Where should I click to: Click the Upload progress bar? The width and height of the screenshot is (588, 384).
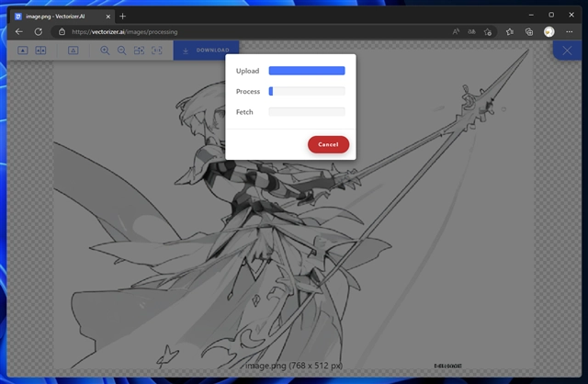(x=306, y=71)
